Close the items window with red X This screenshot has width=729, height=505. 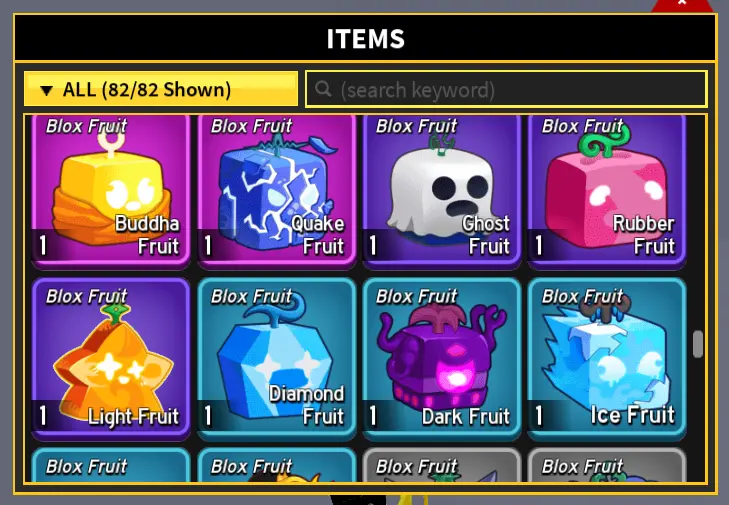tap(682, 5)
